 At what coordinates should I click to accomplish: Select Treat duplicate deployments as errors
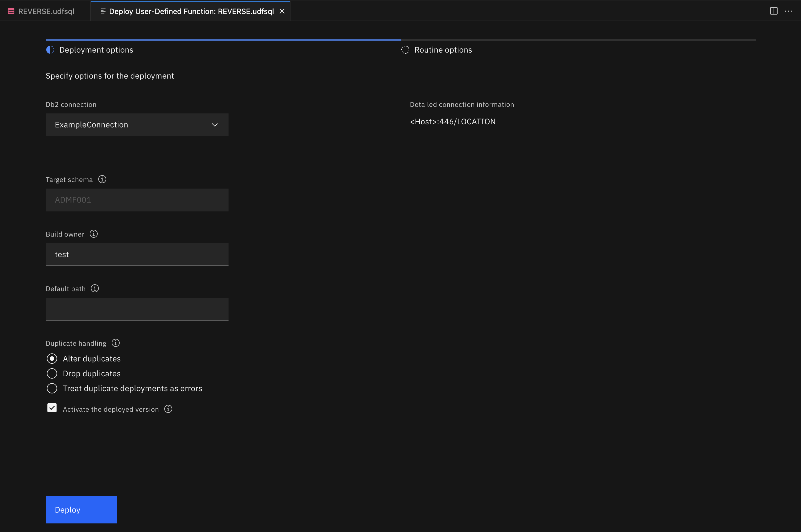pyautogui.click(x=52, y=389)
